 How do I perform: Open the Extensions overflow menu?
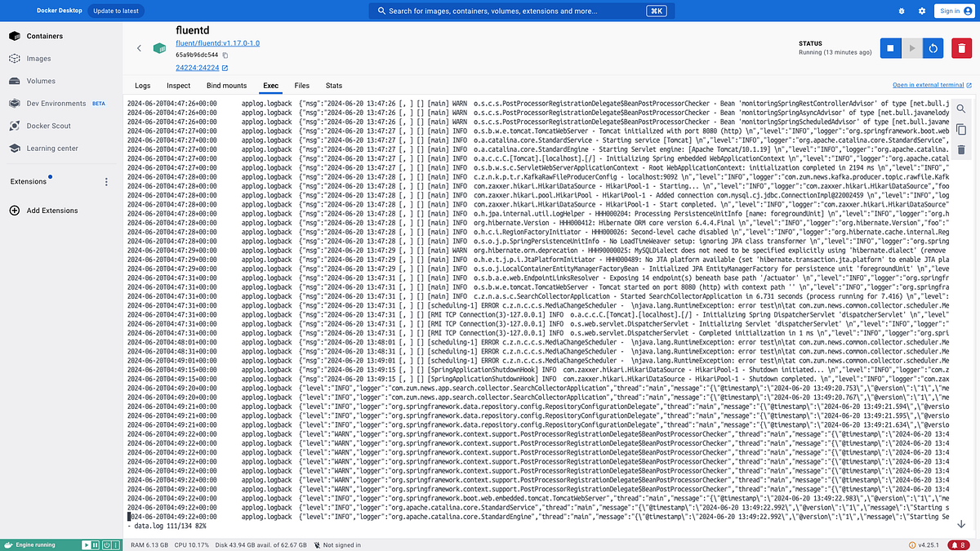[x=106, y=181]
